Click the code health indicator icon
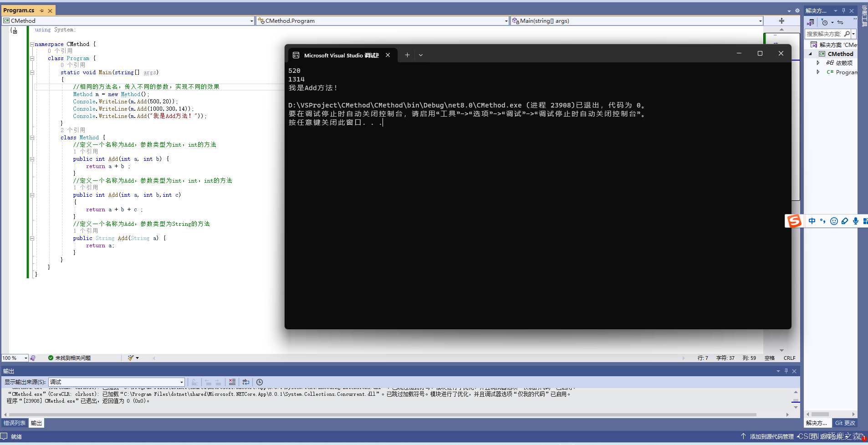The image size is (868, 445). pyautogui.click(x=33, y=358)
